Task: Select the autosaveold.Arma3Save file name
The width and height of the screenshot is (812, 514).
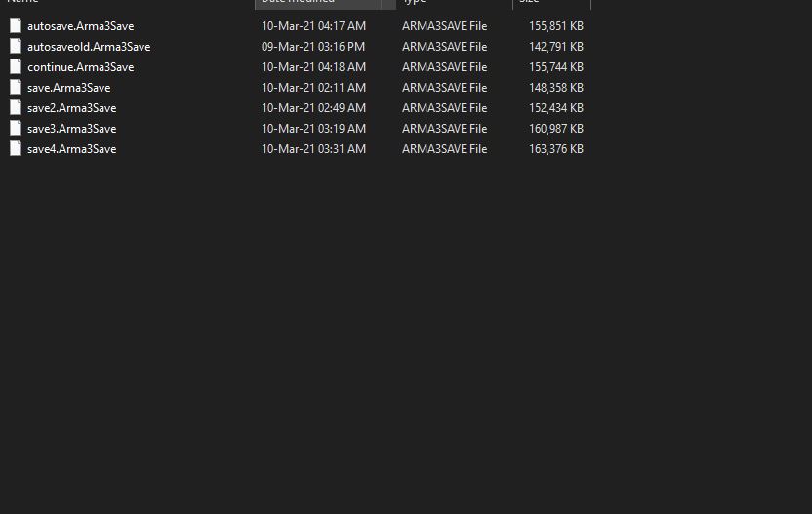Action: (89, 47)
